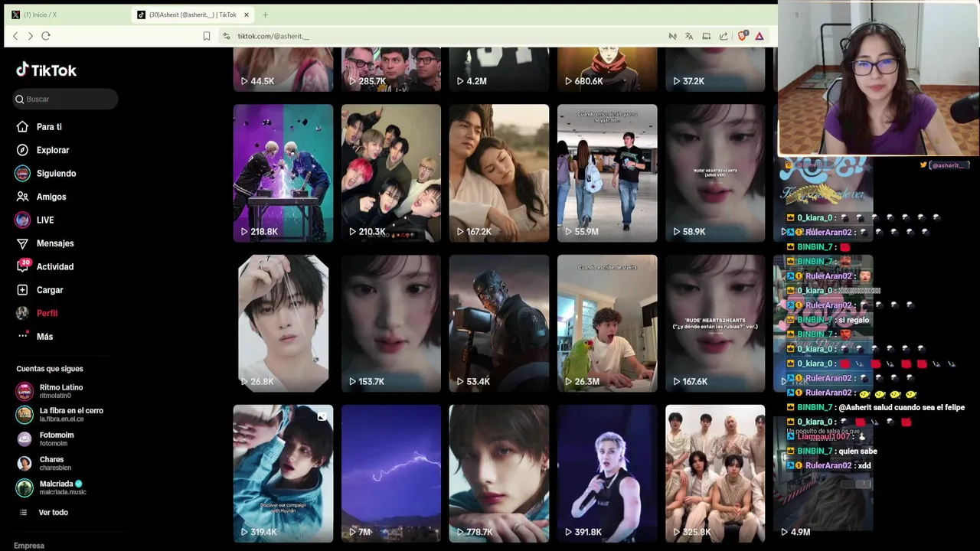
Task: Open a new browser tab
Action: (x=266, y=15)
